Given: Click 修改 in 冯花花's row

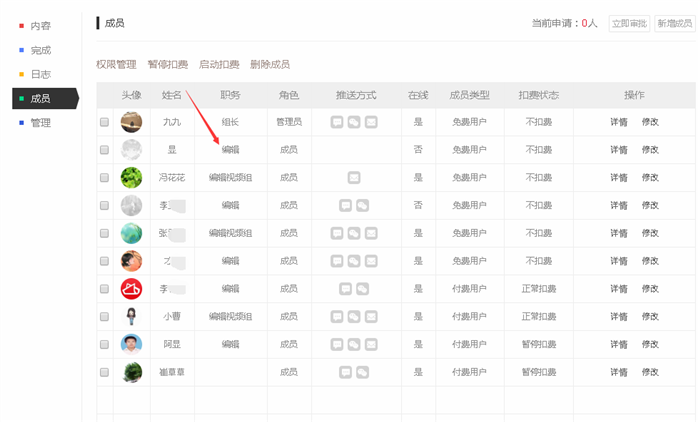Looking at the screenshot, I should [650, 178].
